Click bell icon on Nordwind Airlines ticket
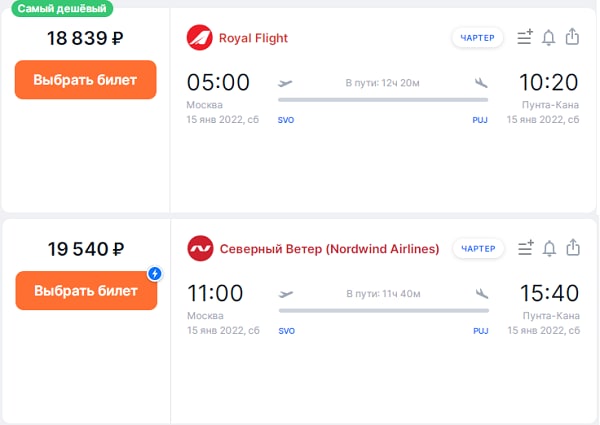The width and height of the screenshot is (600, 425). pos(549,248)
